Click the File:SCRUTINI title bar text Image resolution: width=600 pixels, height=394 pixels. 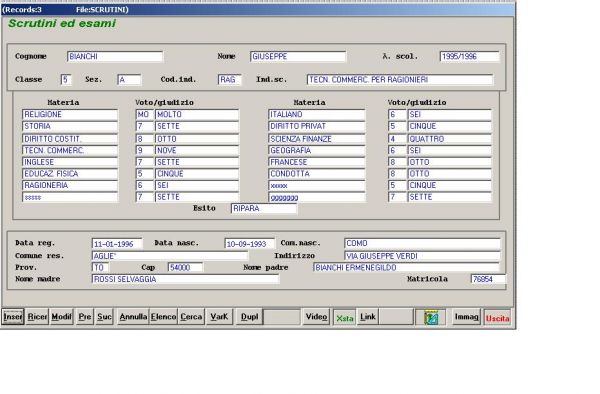tap(102, 10)
